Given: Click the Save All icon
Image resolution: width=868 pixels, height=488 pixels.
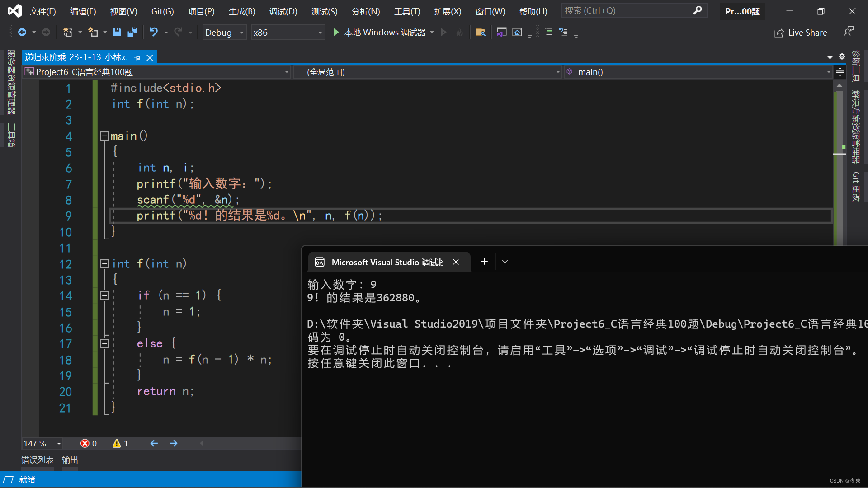Looking at the screenshot, I should point(132,32).
